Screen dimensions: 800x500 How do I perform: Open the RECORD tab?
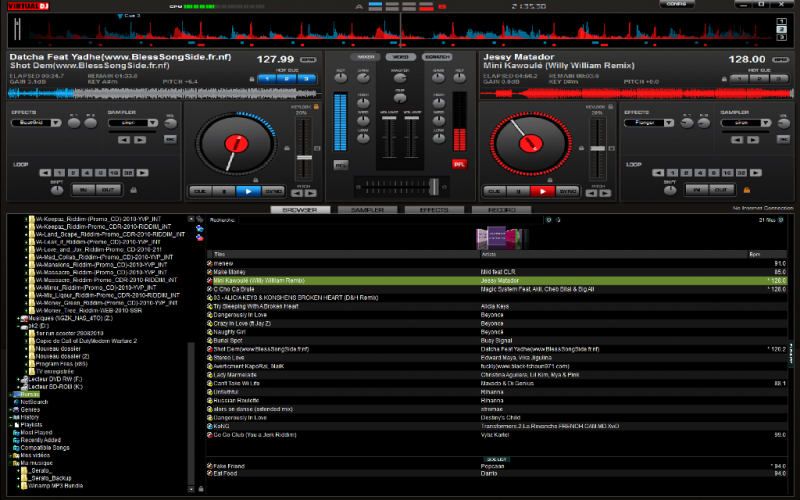502,210
